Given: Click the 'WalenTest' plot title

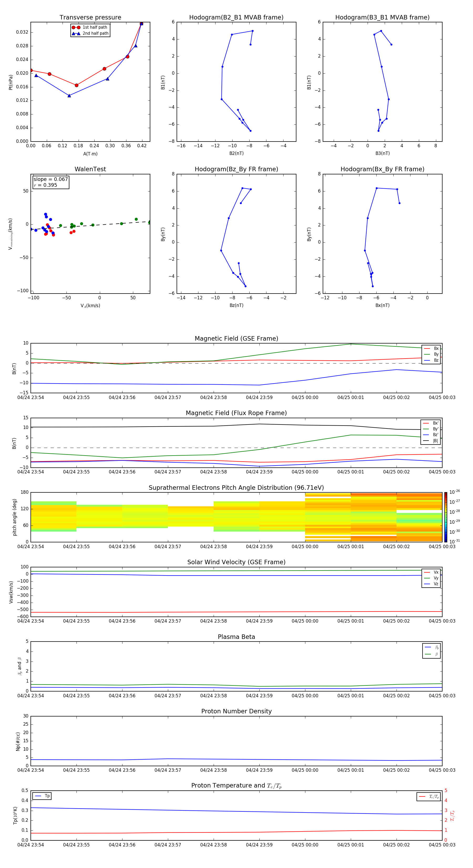Looking at the screenshot, I should tap(90, 169).
